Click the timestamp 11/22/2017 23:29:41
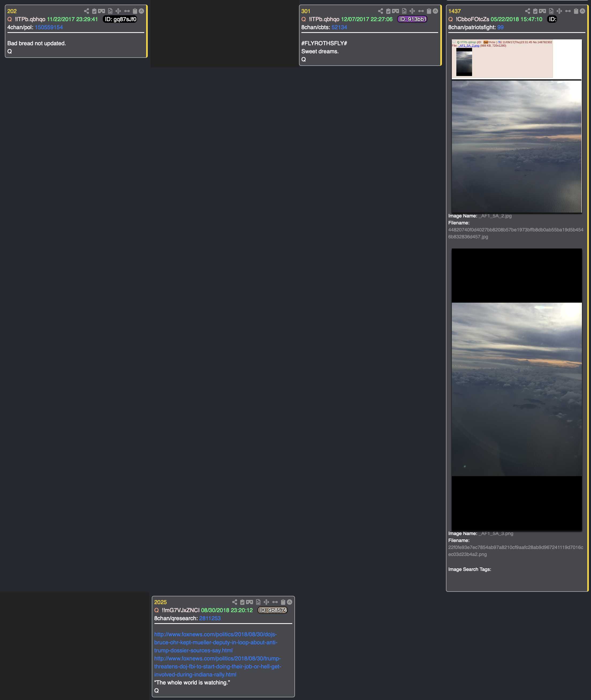The image size is (591, 700). (72, 19)
